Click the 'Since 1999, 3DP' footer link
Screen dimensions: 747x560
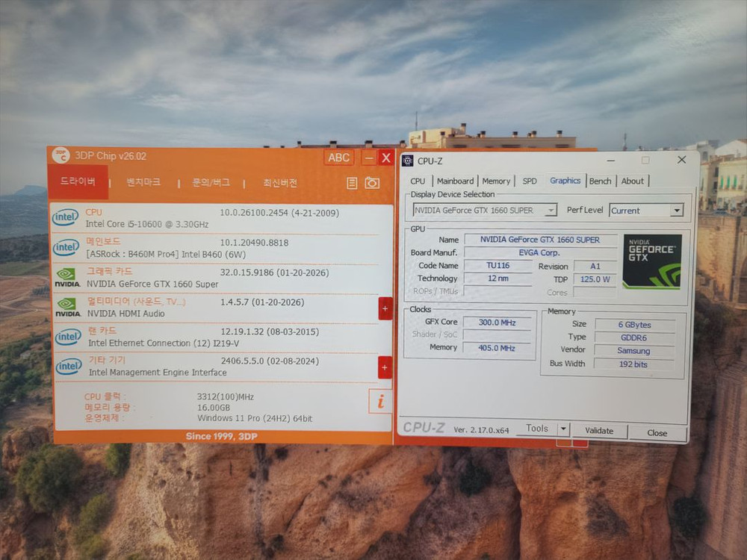click(222, 436)
